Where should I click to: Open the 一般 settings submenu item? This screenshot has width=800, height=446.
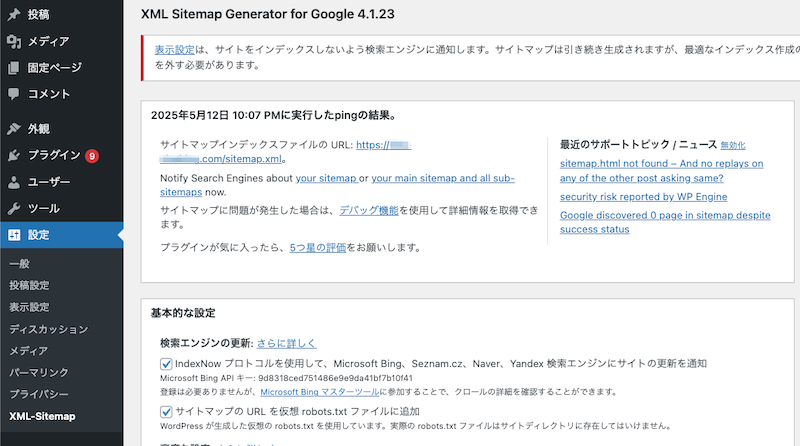pos(19,264)
